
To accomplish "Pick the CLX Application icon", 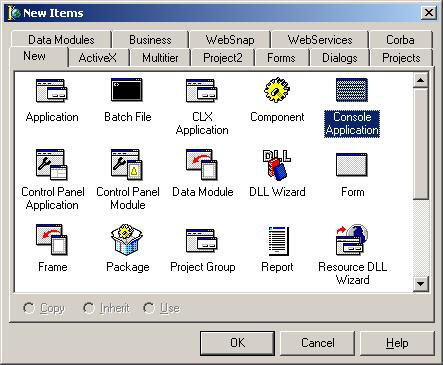I will [202, 90].
